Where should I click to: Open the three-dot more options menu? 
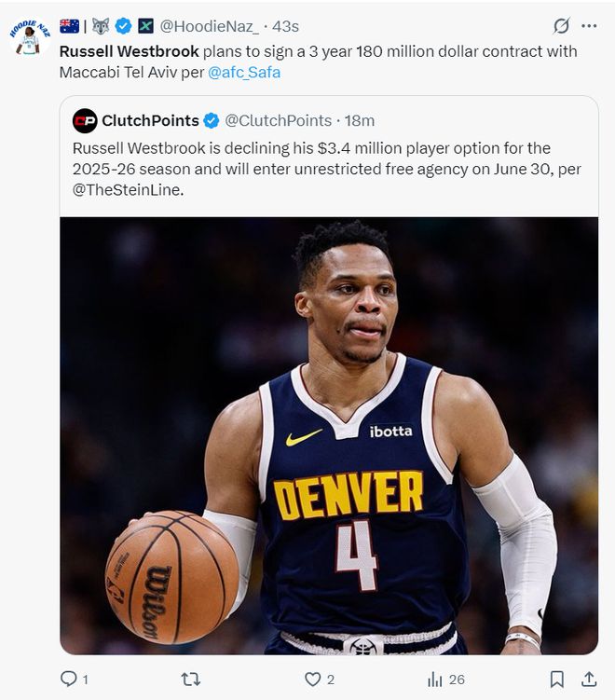pyautogui.click(x=589, y=26)
